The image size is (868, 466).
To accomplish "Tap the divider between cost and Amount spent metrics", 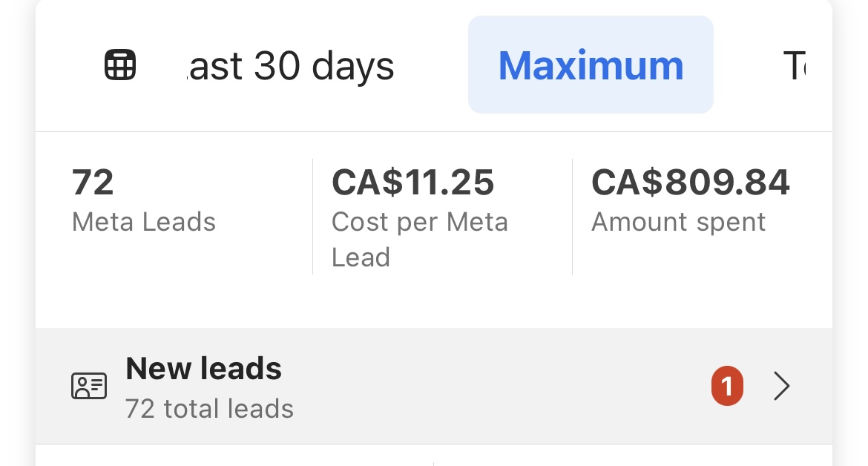I will point(573,217).
